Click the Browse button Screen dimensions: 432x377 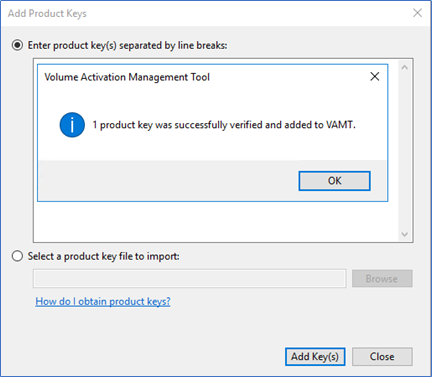point(382,279)
